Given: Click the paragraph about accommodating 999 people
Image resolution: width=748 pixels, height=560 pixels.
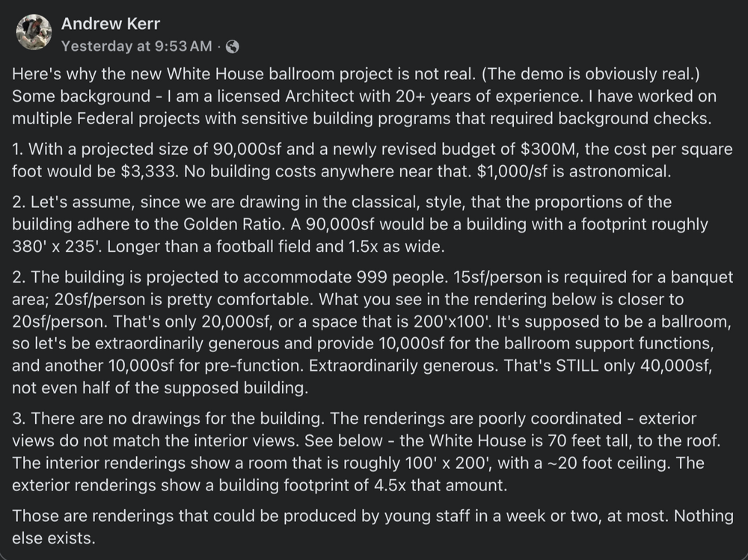Looking at the screenshot, I should (x=373, y=331).
